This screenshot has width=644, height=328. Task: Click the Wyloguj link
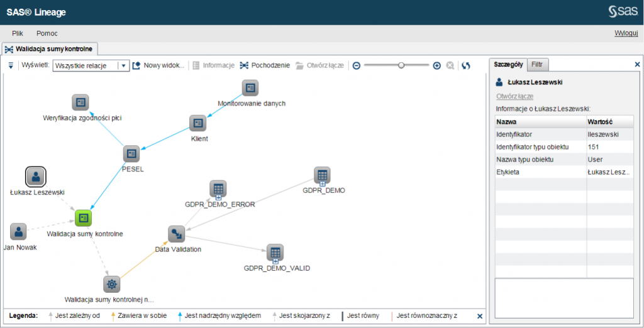(x=626, y=33)
